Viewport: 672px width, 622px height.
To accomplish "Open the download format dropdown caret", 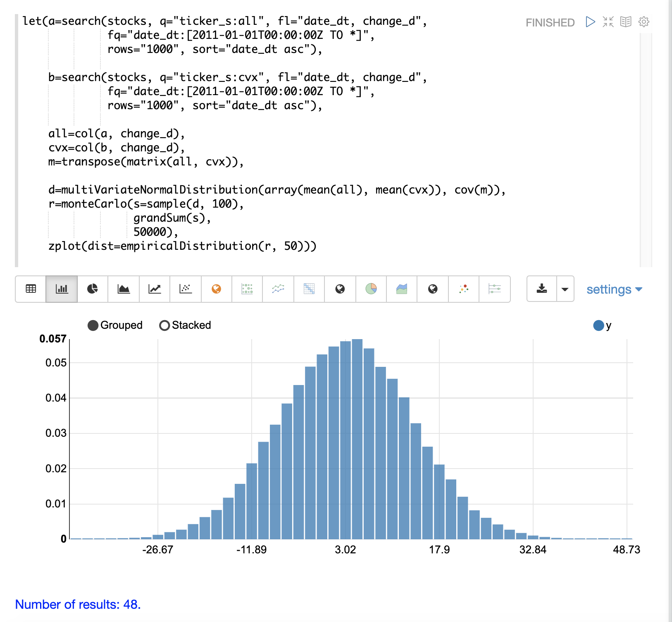I will pos(565,289).
